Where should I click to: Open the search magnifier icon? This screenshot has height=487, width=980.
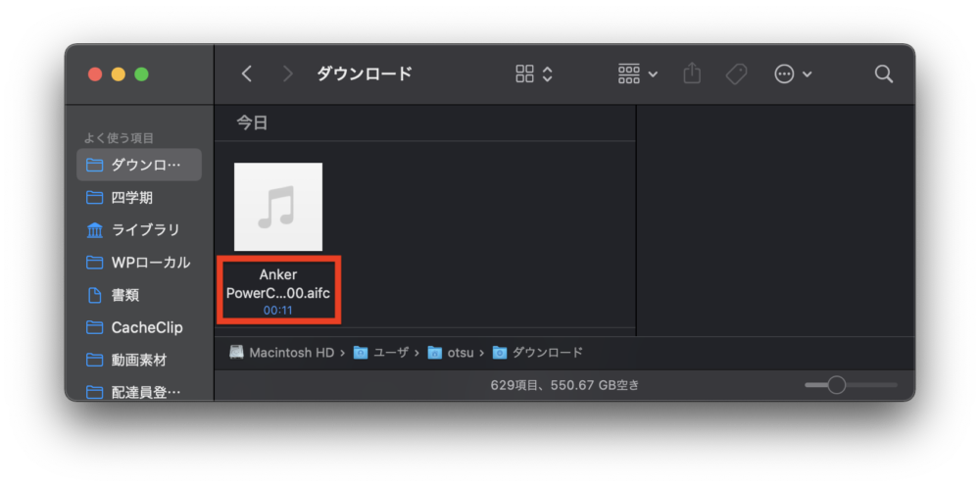coord(883,73)
